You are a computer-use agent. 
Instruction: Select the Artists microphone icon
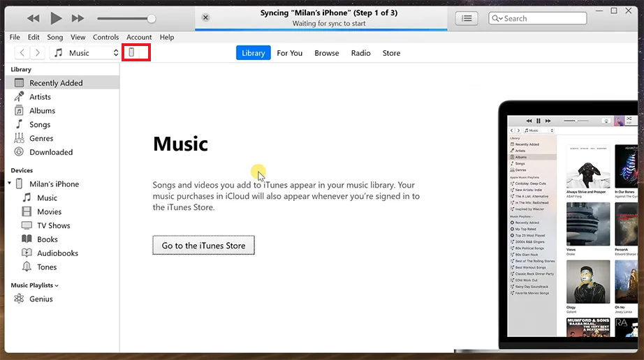pos(19,96)
